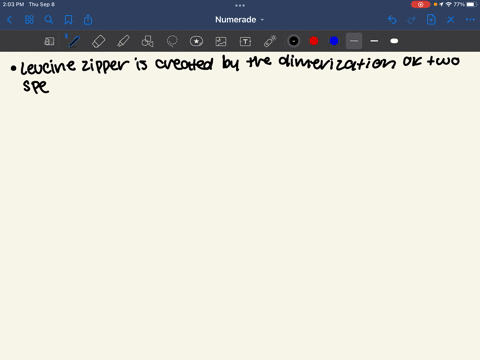The image size is (480, 360).
Task: Tap the handwritten word 'Leucine'
Action: [x=48, y=66]
